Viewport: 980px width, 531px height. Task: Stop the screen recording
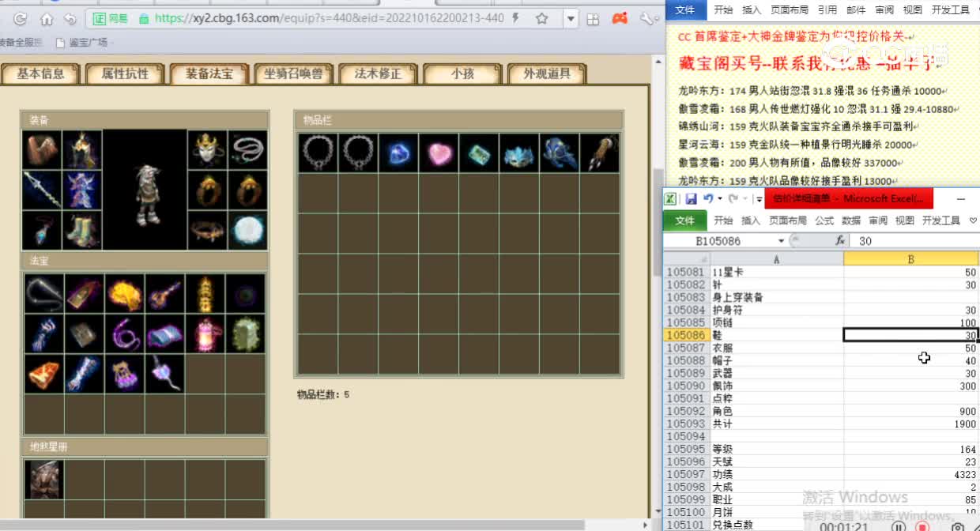pyautogui.click(x=922, y=526)
